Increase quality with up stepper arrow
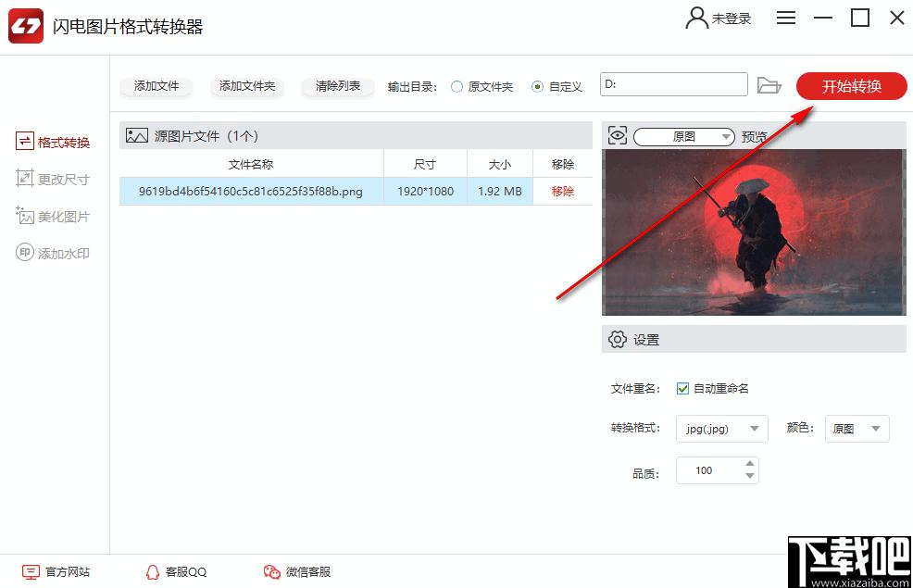The image size is (913, 588). coord(750,463)
